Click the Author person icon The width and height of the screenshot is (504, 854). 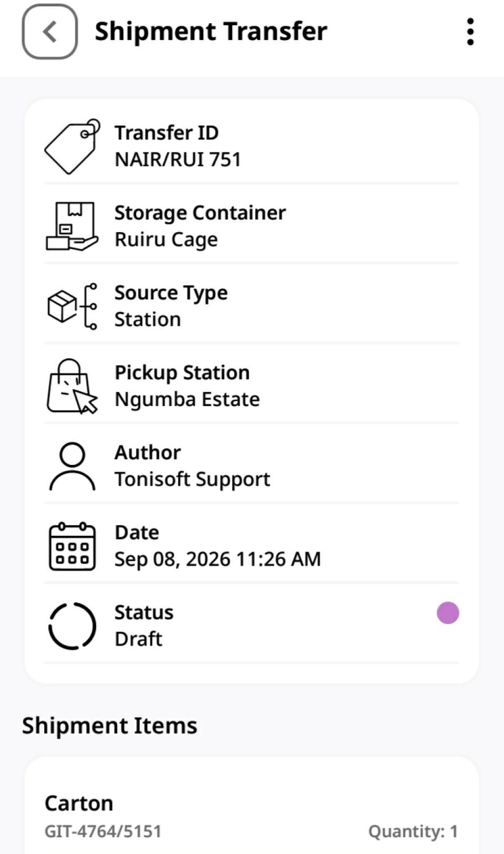tap(72, 466)
